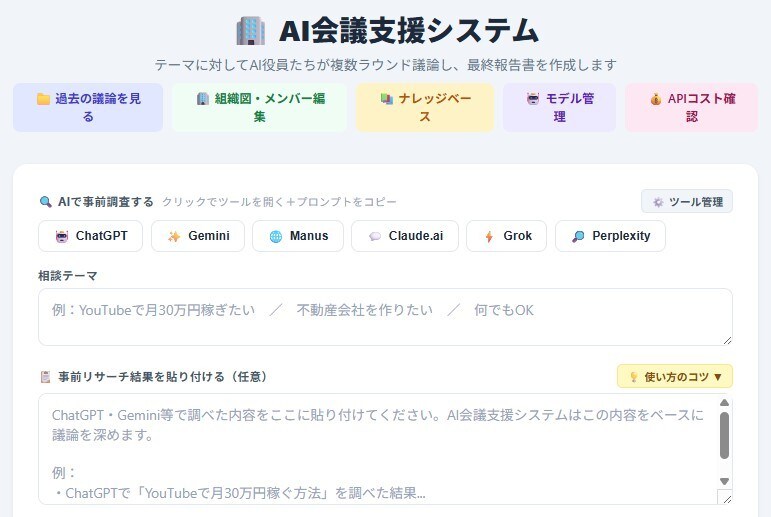Click money bag icon on APIコスト確認
This screenshot has height=517, width=771.
point(655,99)
